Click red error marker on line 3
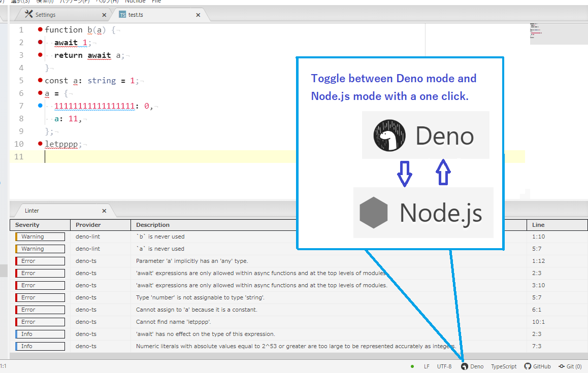Screen dimensions: 588x373 (40, 55)
